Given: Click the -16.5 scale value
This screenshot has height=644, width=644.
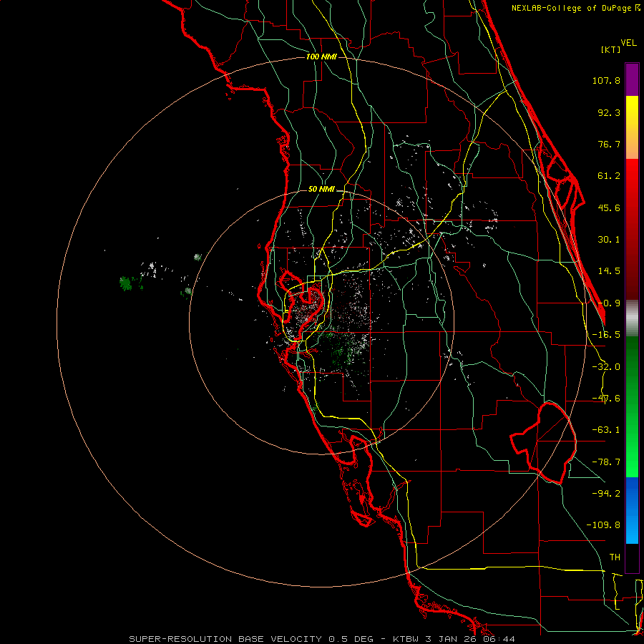Looking at the screenshot, I should [x=606, y=335].
